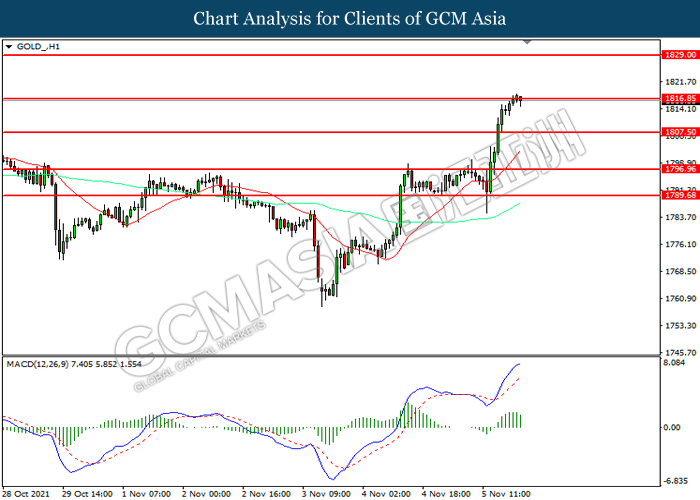The height and width of the screenshot is (500, 700).
Task: Click the Chart Analysis for Clients title
Action: (x=350, y=19)
